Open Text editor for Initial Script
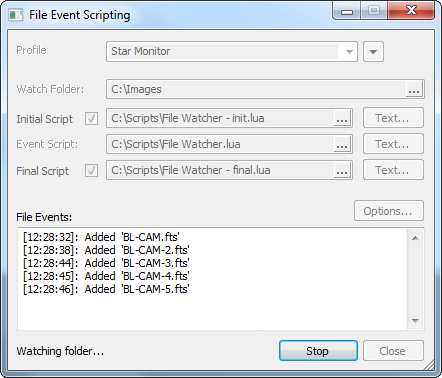This screenshot has width=442, height=378. [393, 118]
